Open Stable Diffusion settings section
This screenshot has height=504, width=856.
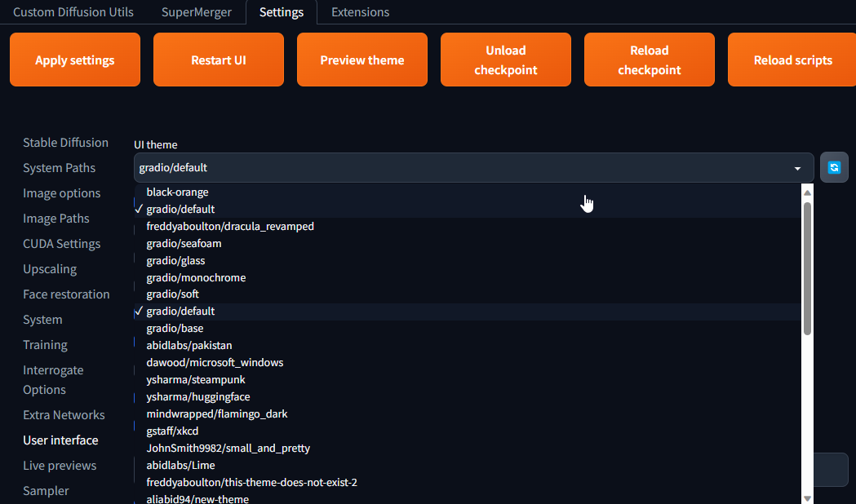click(65, 143)
